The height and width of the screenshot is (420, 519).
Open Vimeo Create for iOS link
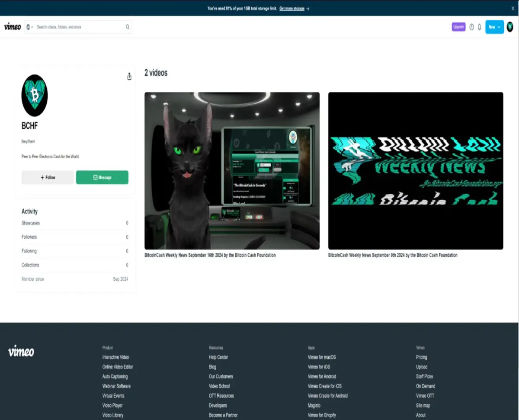pos(325,386)
